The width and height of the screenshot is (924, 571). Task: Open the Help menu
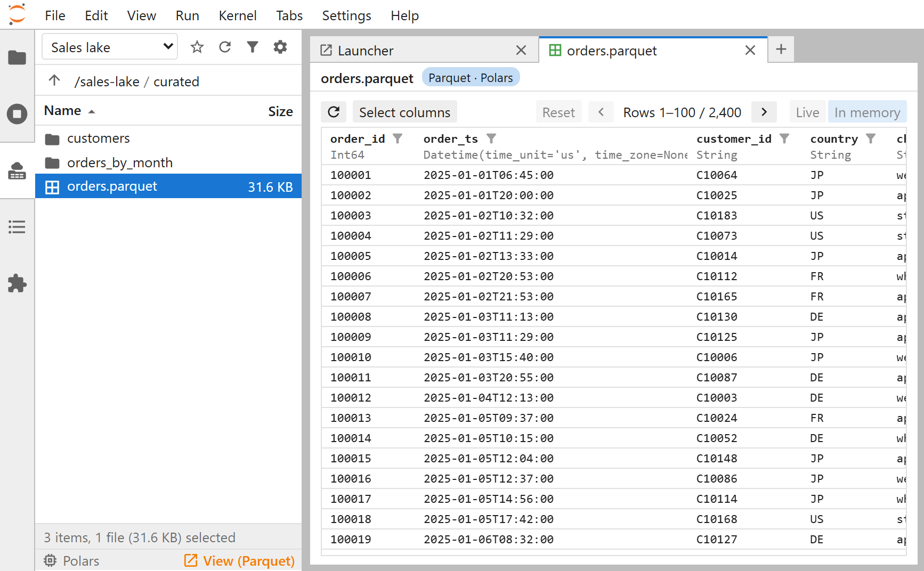404,15
